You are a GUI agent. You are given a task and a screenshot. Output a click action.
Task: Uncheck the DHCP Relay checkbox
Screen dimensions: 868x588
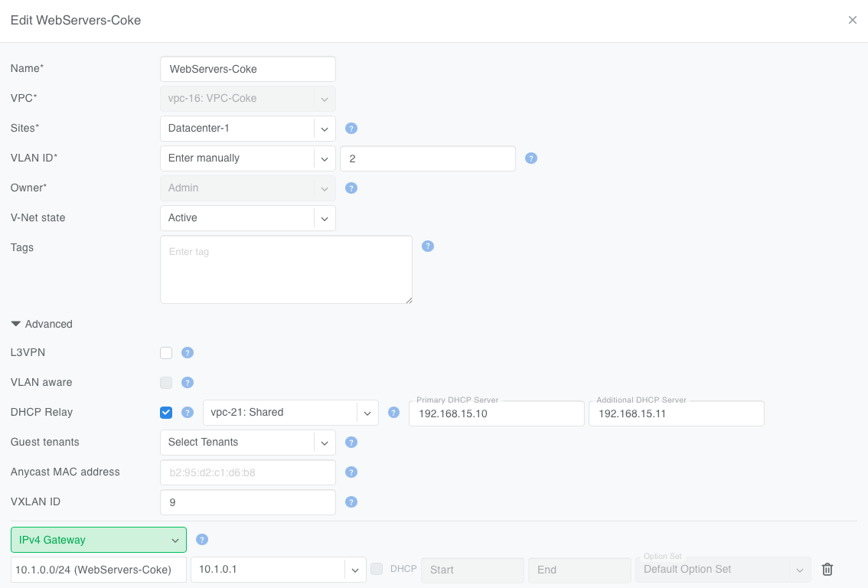[166, 412]
